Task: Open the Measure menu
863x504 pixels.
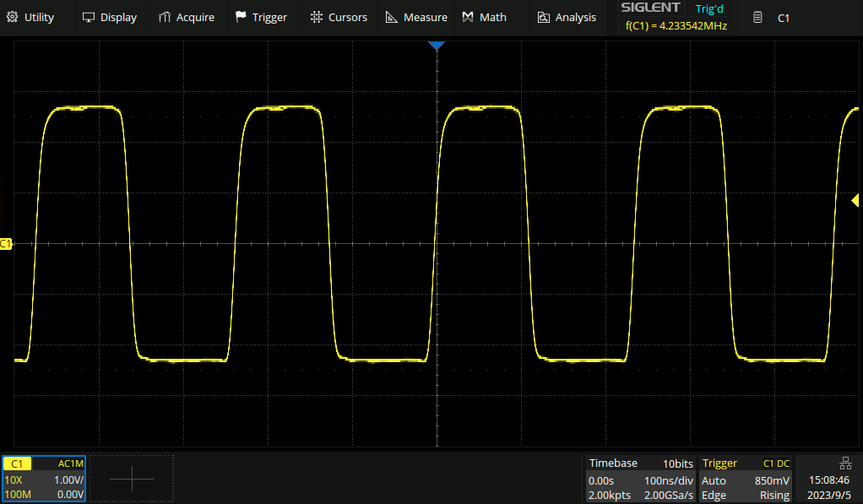Action: point(416,17)
